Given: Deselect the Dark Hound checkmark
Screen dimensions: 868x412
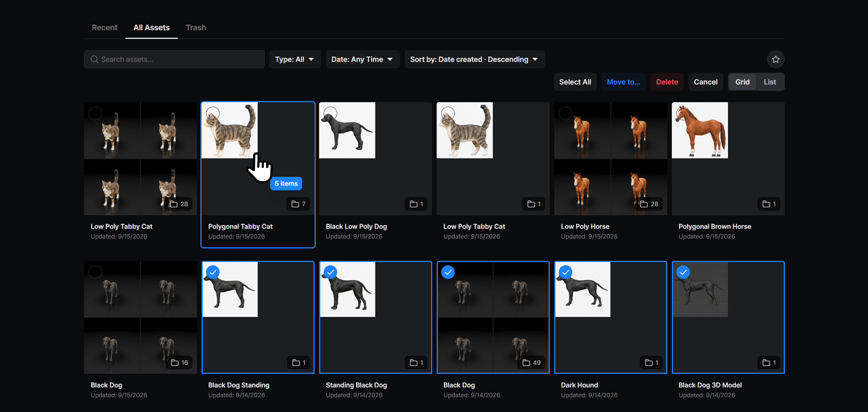Looking at the screenshot, I should 565,272.
